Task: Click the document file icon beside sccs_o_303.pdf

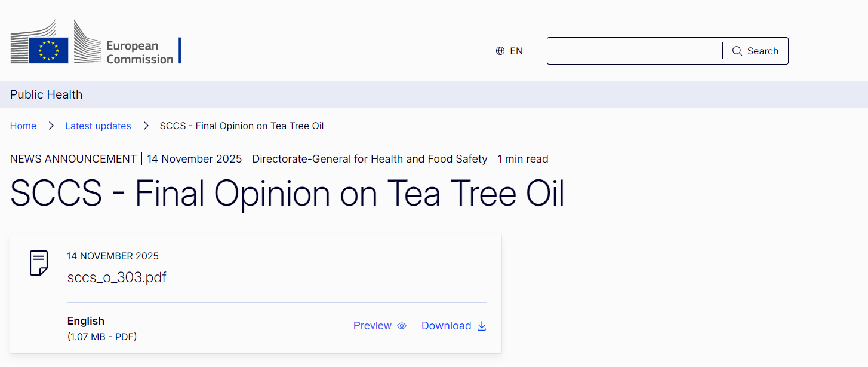Action: click(38, 263)
